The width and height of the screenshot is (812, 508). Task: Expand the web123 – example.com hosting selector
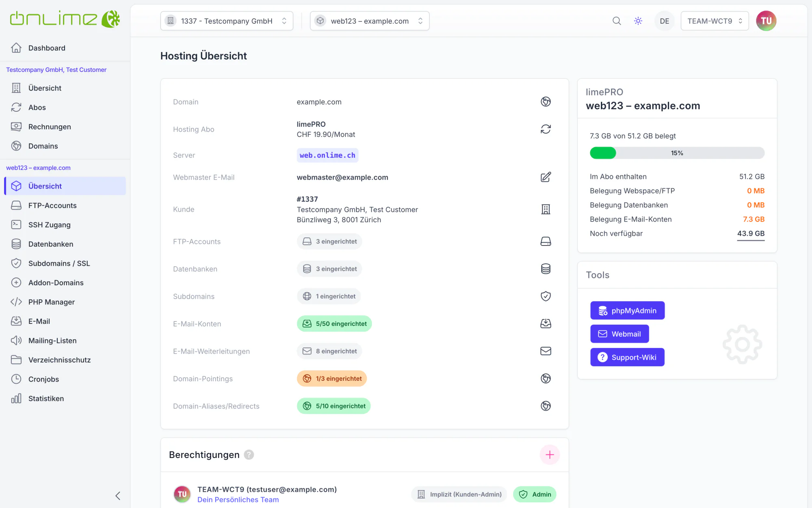pos(369,21)
